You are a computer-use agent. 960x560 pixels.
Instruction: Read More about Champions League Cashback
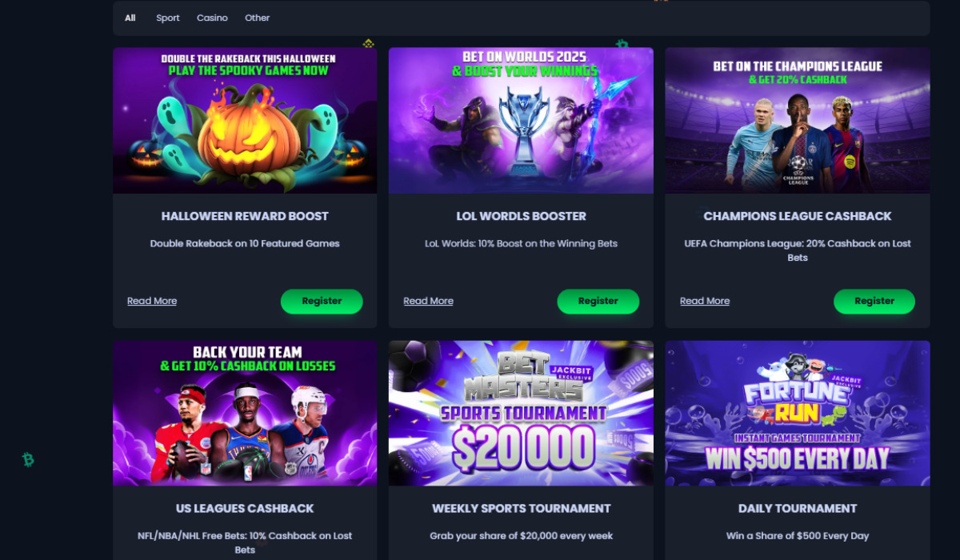coord(705,302)
